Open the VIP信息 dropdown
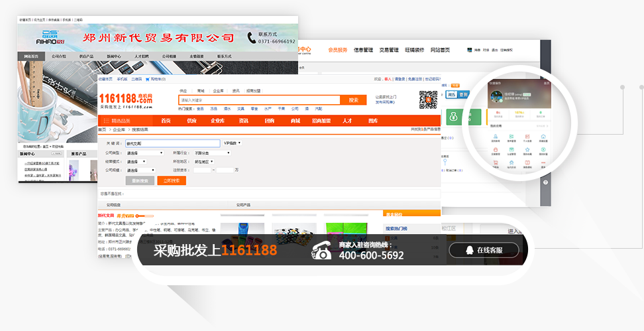 click(232, 143)
